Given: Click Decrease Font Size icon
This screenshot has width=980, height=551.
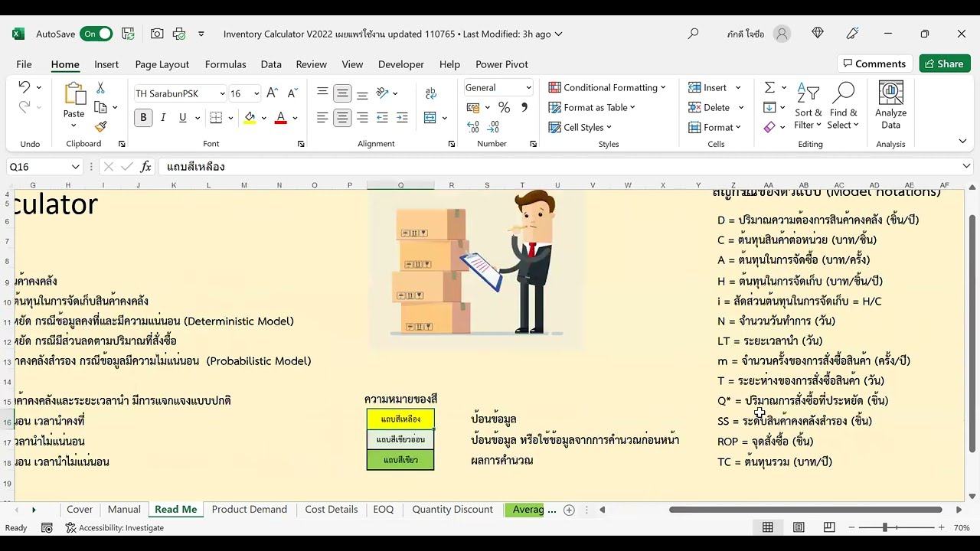Looking at the screenshot, I should coord(292,93).
